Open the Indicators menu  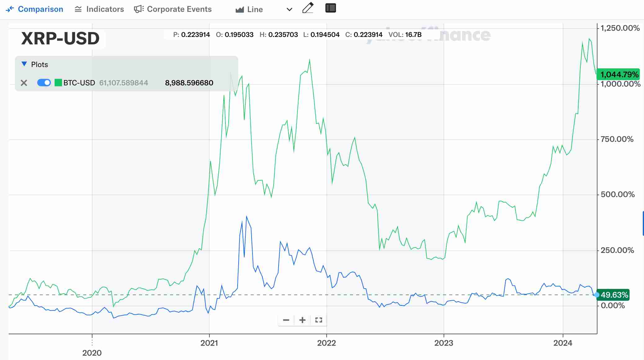(x=105, y=9)
